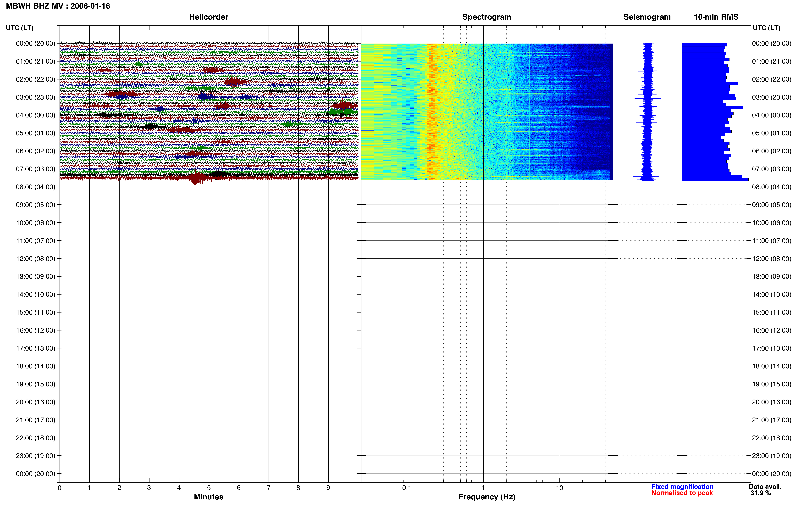Viewport: 812px width, 508px height.
Task: Click the "Fixed magnification" legend text
Action: 682,486
